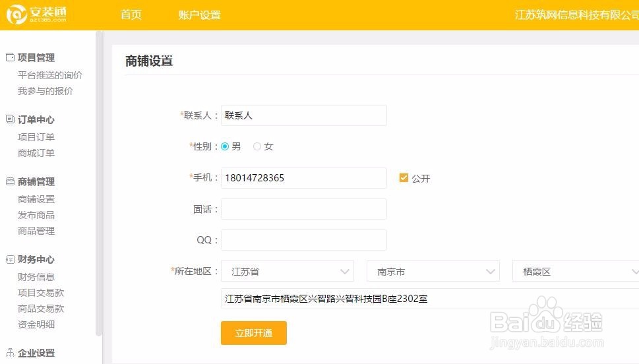Click the 手机 number input field

coord(303,178)
